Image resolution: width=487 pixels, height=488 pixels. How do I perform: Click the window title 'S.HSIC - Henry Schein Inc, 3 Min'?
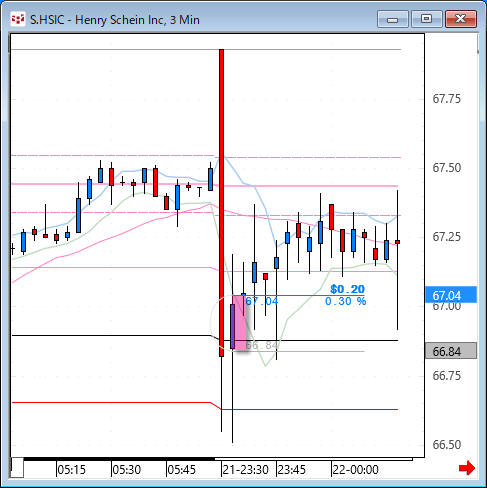coord(115,20)
